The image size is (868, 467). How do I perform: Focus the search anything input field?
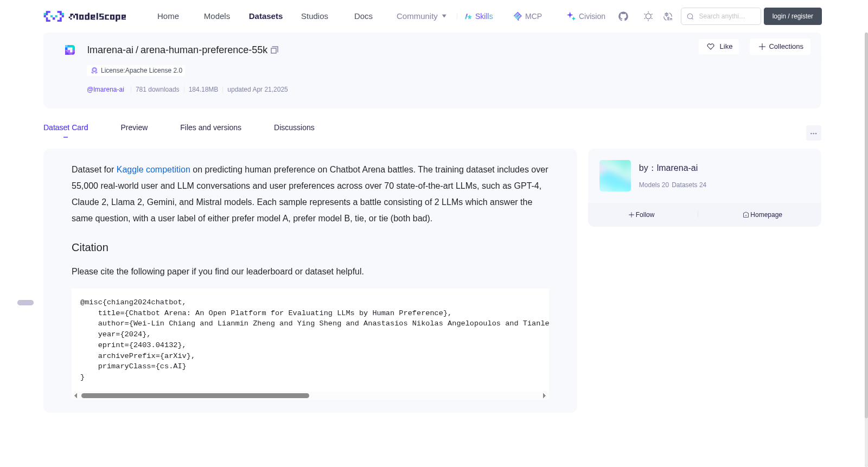tap(721, 16)
